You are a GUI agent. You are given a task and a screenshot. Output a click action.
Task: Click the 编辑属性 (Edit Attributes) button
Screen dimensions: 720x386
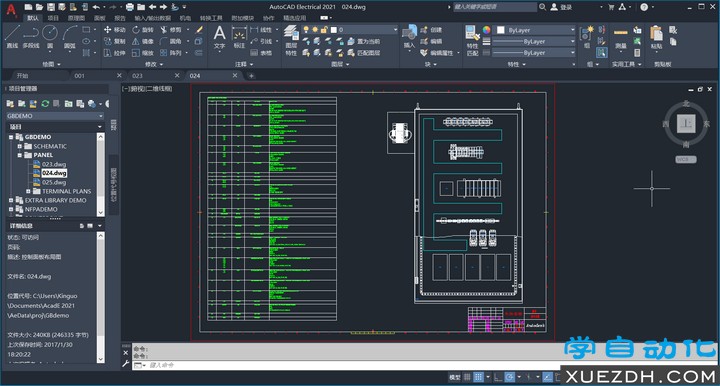[x=437, y=53]
